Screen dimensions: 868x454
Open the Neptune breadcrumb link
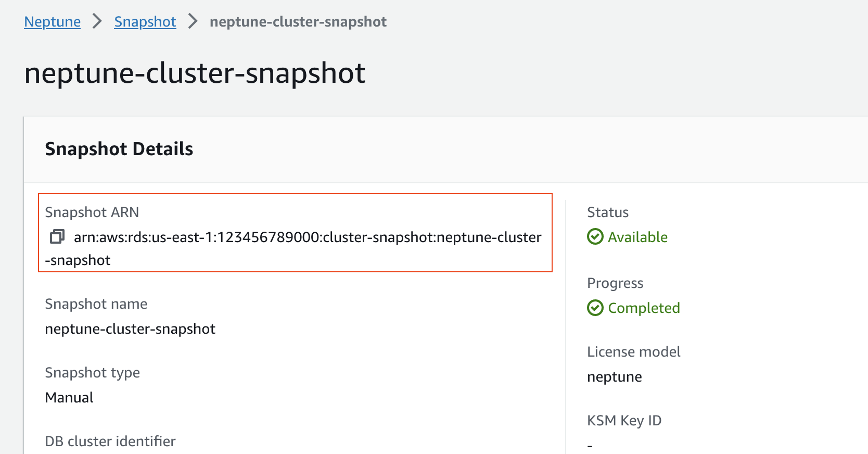click(52, 21)
